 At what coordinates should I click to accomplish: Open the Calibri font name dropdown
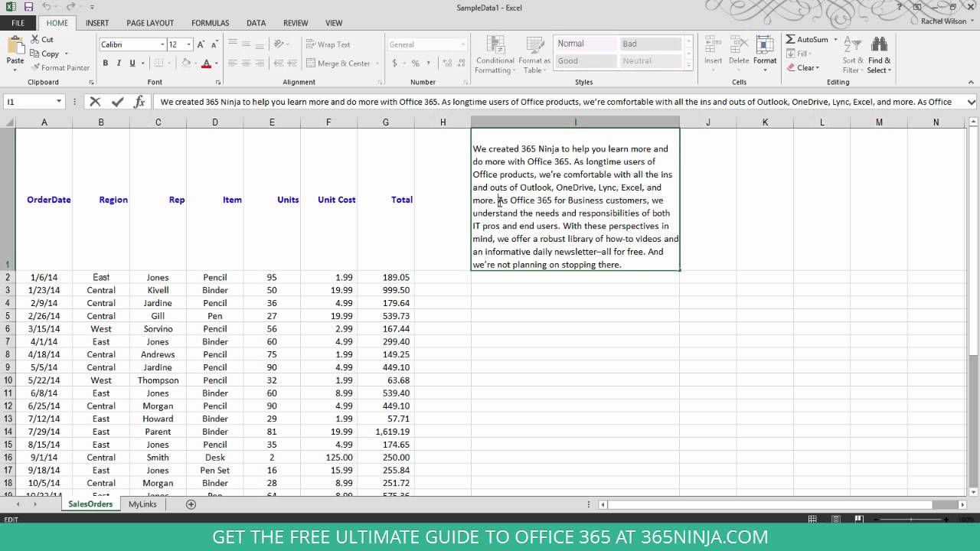coord(162,44)
